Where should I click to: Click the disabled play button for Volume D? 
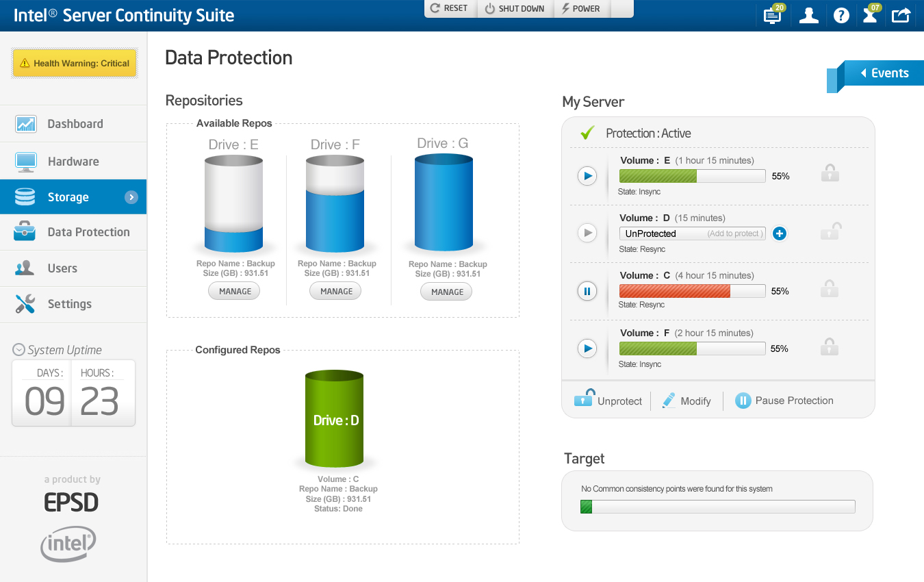tap(587, 233)
